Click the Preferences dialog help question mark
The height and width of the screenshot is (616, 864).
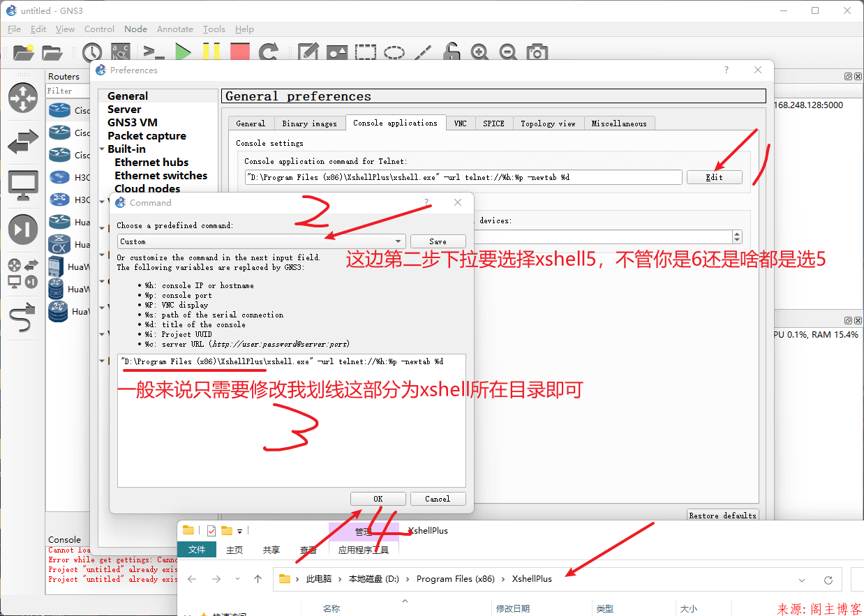click(727, 70)
